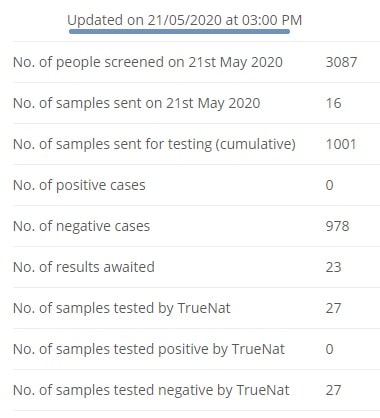Click the TrueNat tested value 27
Viewport: 380px width, 418px height.
click(x=333, y=308)
